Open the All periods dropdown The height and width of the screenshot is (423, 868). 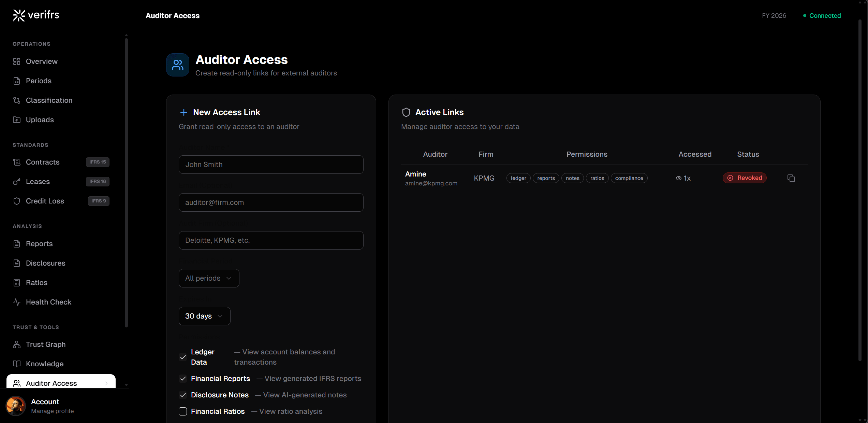[209, 278]
